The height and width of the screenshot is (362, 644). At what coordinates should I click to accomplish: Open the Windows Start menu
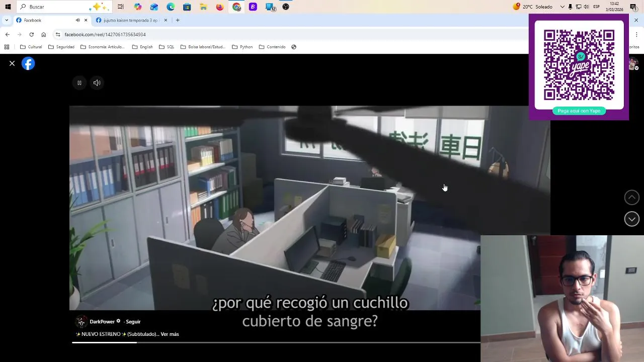pyautogui.click(x=8, y=7)
